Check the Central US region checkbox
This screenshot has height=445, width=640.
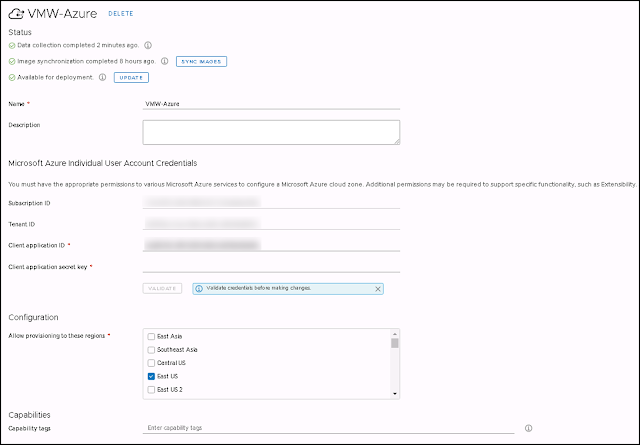click(151, 363)
